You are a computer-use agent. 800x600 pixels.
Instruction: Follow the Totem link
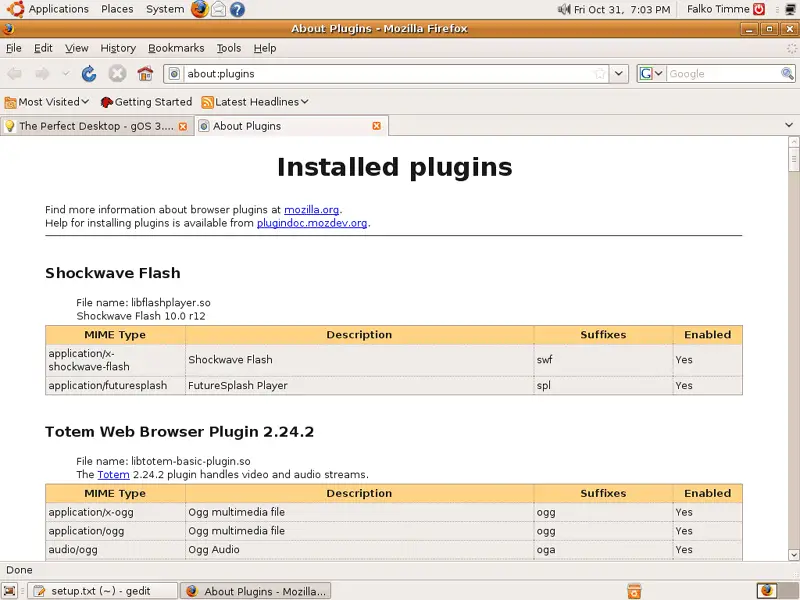point(113,474)
